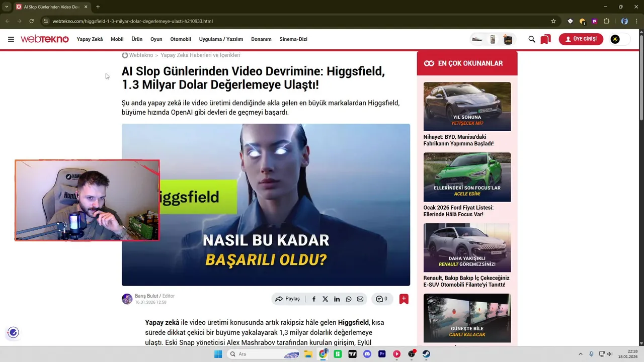Open the Sinema-Dizi menu category
This screenshot has height=362, width=644.
(293, 39)
